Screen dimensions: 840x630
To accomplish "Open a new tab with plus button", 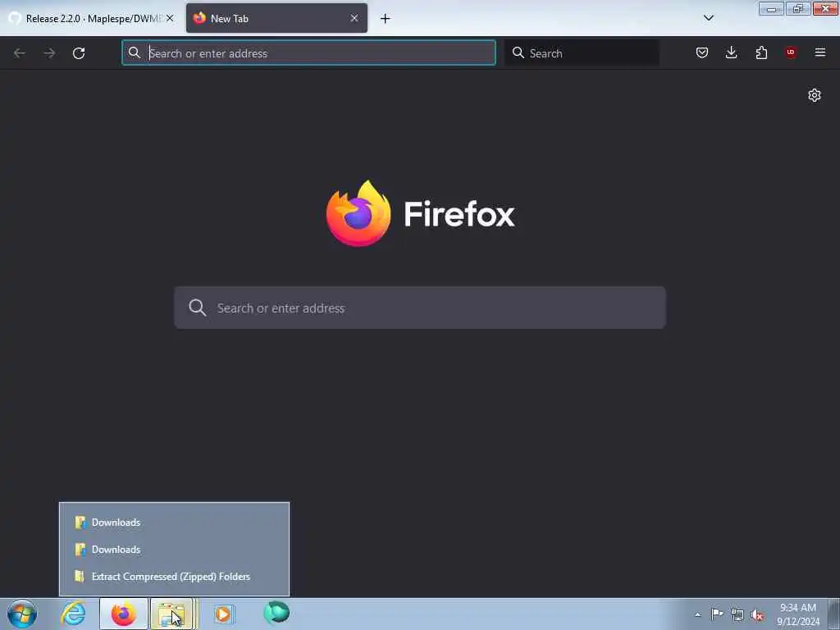I will [x=386, y=19].
